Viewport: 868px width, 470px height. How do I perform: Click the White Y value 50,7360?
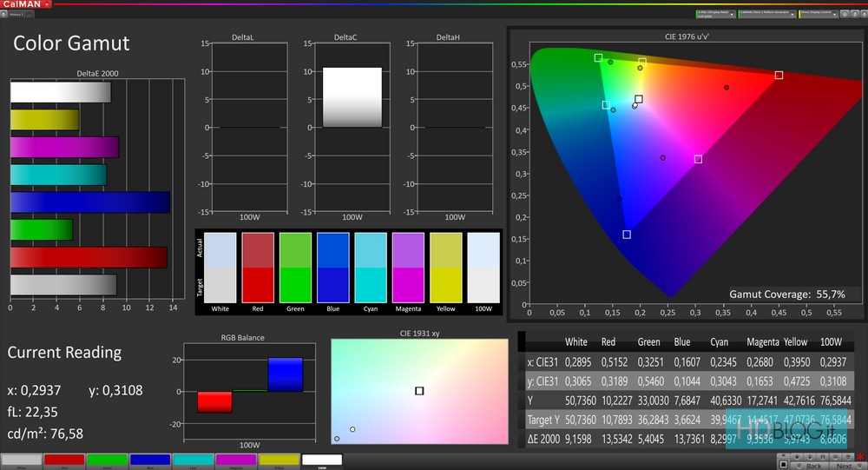[581, 400]
